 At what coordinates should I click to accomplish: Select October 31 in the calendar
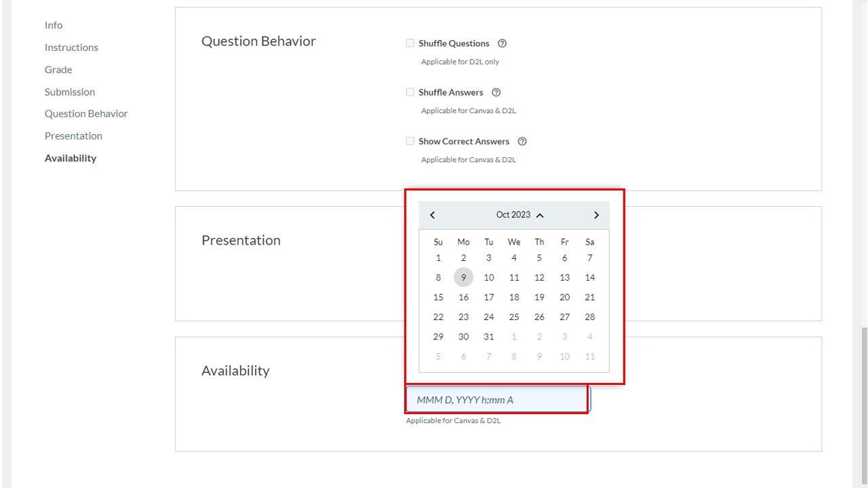click(489, 337)
